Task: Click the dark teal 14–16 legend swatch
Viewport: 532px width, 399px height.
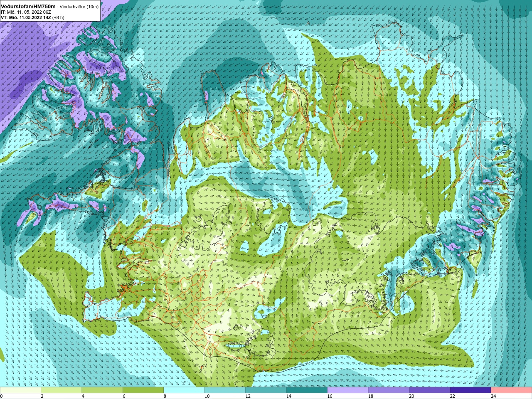Action: 307,390
